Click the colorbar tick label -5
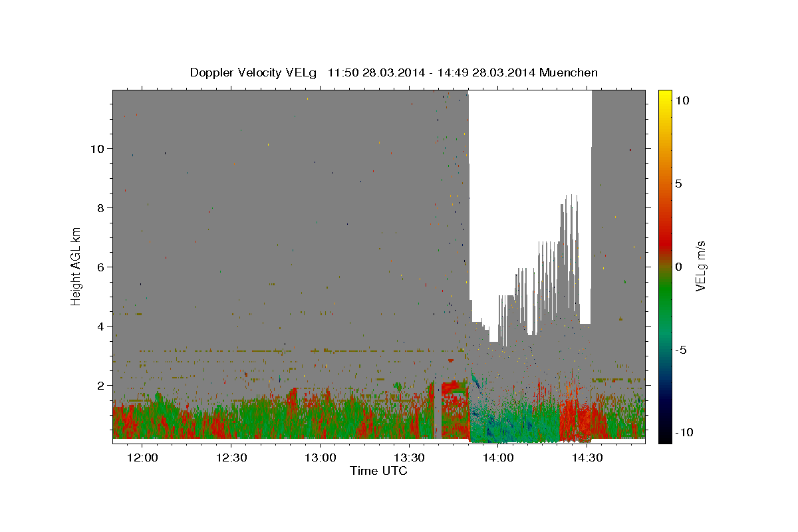Image resolution: width=798 pixels, height=532 pixels. 681,350
